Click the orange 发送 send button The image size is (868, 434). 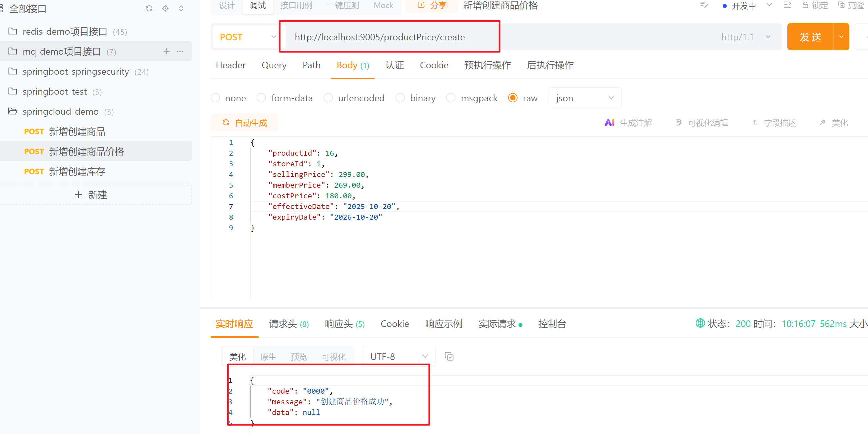(810, 37)
